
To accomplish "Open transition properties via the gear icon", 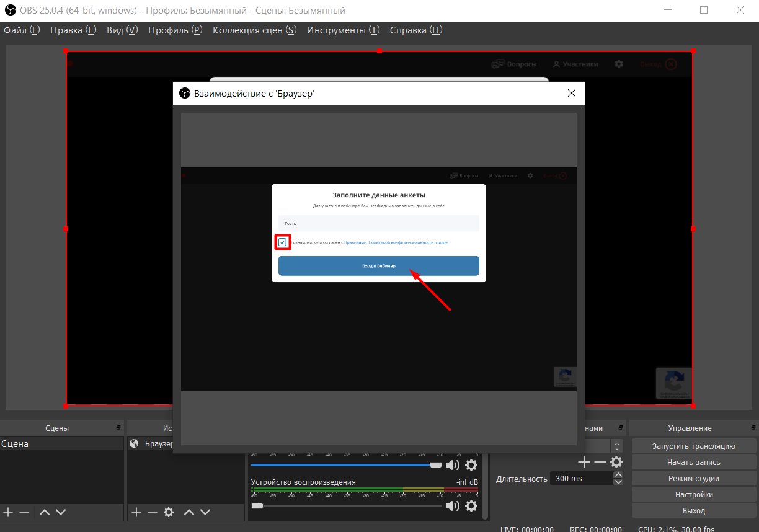I will (616, 462).
